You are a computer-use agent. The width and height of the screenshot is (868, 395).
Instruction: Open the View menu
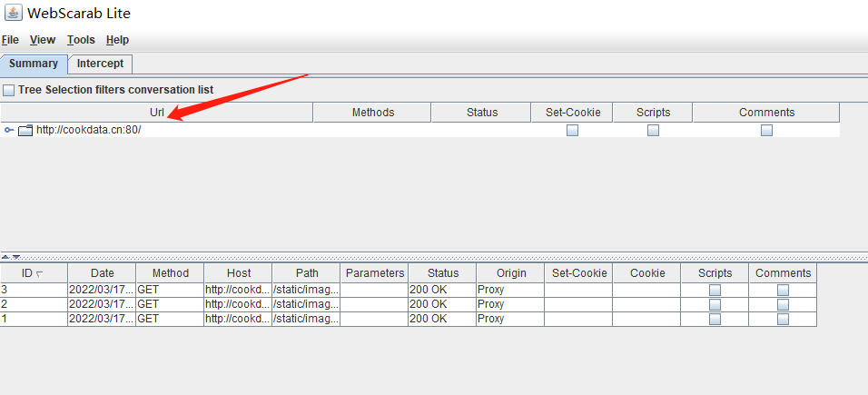pyautogui.click(x=43, y=40)
